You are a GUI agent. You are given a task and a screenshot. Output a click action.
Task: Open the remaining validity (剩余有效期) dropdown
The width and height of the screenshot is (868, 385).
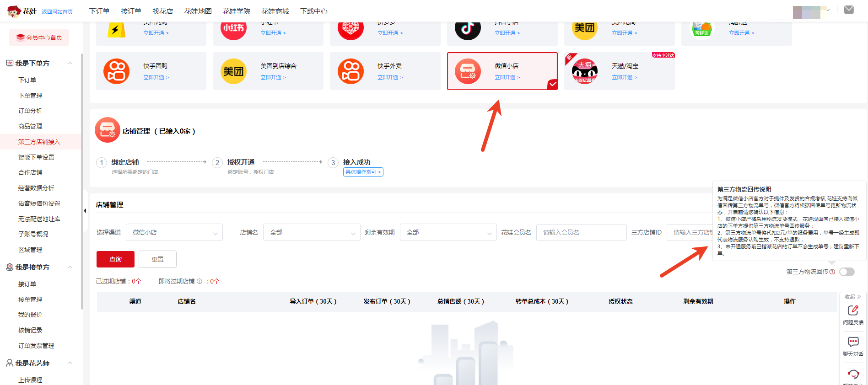448,232
